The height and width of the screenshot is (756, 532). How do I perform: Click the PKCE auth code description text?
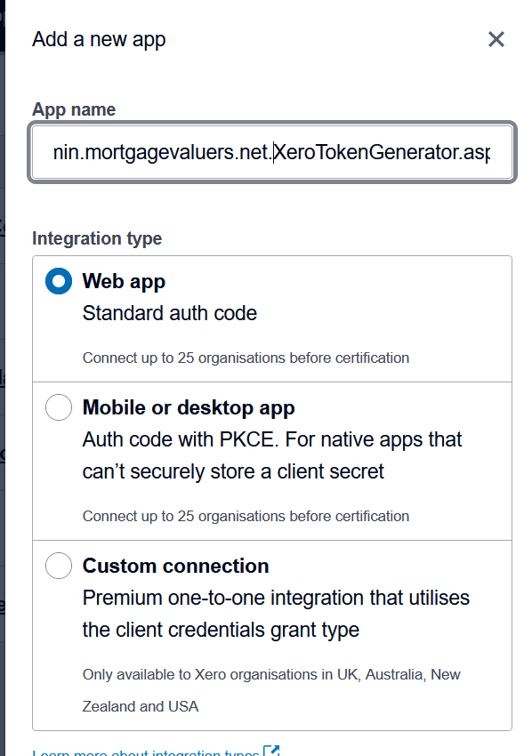271,454
